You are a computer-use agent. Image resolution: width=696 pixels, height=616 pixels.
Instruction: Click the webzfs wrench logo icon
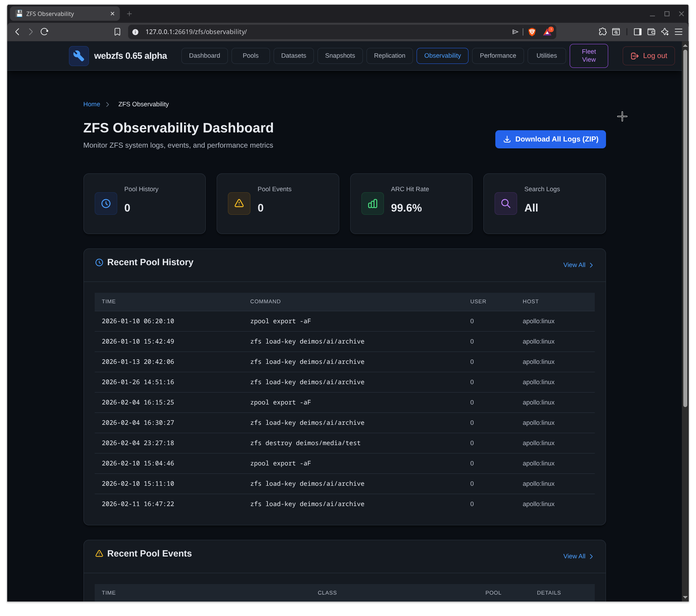click(x=78, y=56)
